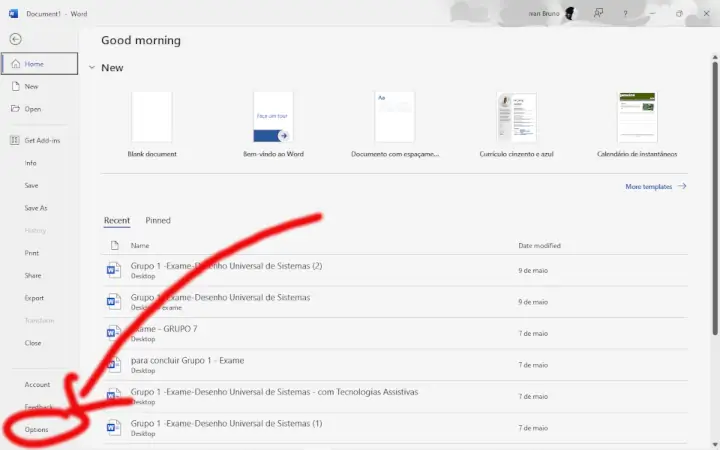
Task: Collapse the New section chevron
Action: point(92,68)
